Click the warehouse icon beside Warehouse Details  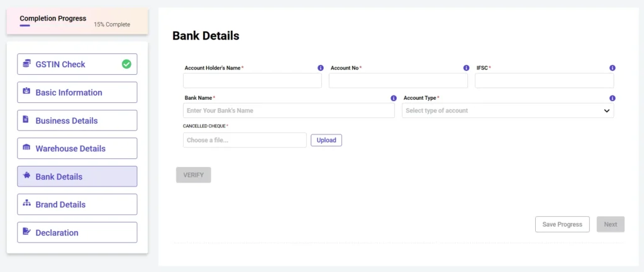pos(26,147)
